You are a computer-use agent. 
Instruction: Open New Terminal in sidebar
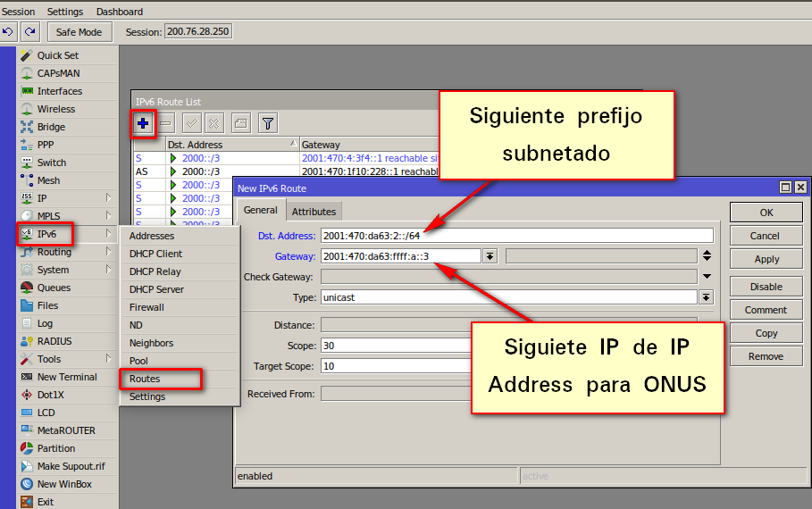tap(67, 377)
